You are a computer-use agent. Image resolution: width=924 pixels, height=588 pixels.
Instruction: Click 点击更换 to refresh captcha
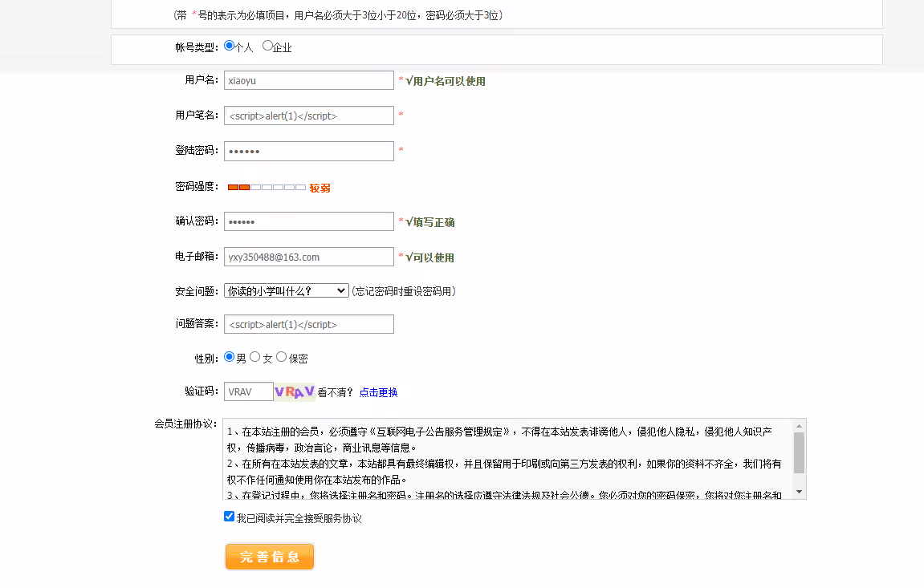(x=378, y=393)
